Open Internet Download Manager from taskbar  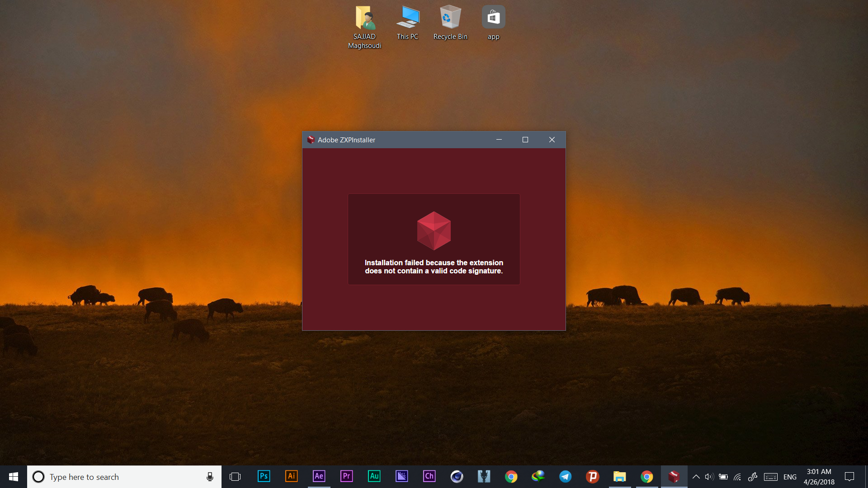tap(538, 476)
